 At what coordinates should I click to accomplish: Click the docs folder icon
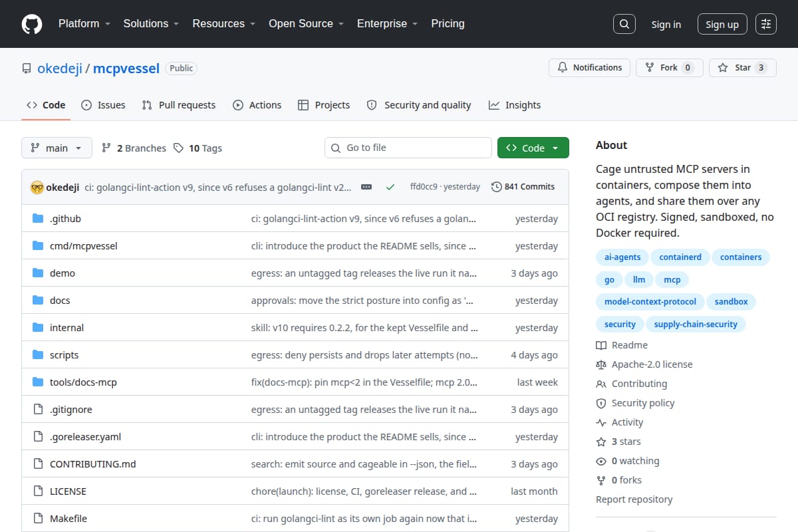pyautogui.click(x=38, y=301)
